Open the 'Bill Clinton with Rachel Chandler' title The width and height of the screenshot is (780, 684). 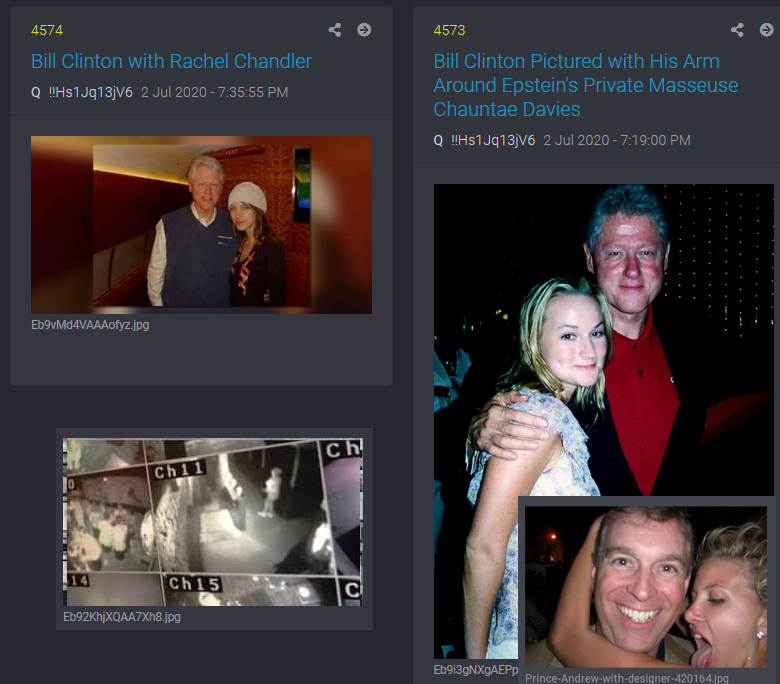[x=171, y=61]
